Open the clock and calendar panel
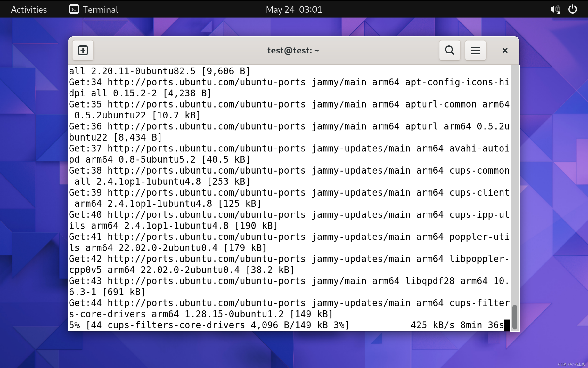Image resolution: width=588 pixels, height=368 pixels. [x=294, y=10]
